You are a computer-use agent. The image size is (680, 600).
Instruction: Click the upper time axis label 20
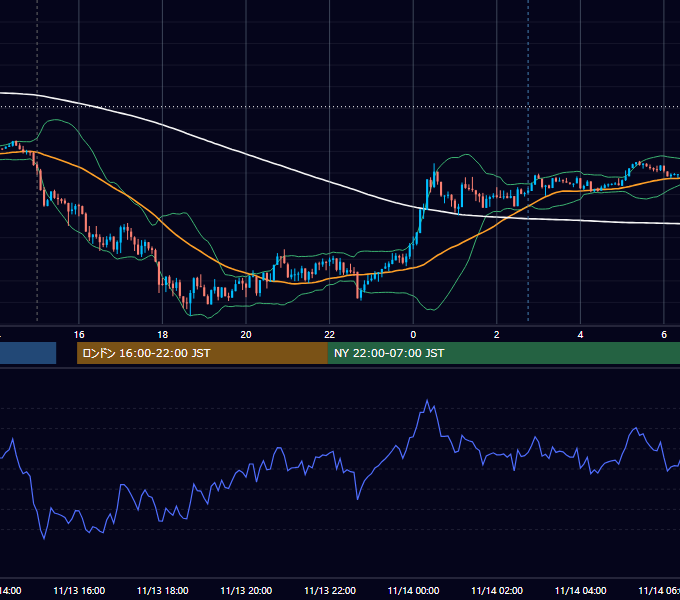(246, 335)
